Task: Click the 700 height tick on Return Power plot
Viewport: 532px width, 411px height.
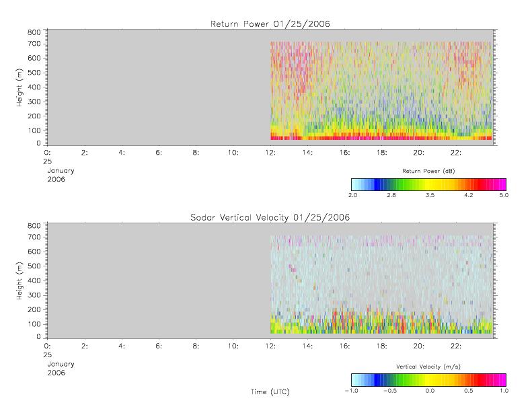Action: (34, 44)
